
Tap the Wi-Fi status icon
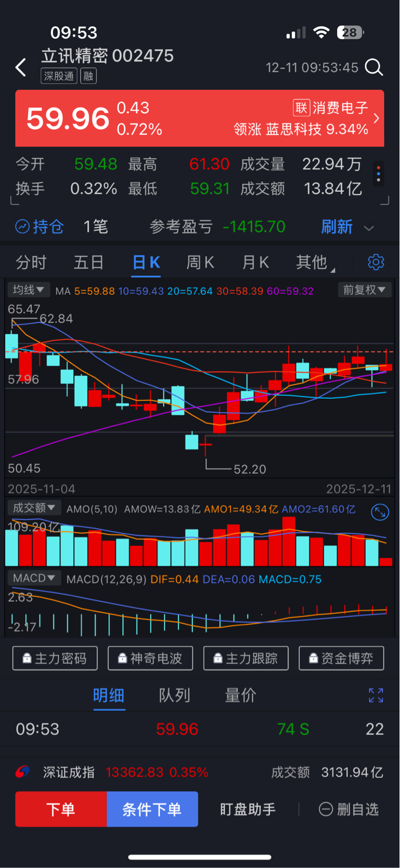click(x=321, y=33)
